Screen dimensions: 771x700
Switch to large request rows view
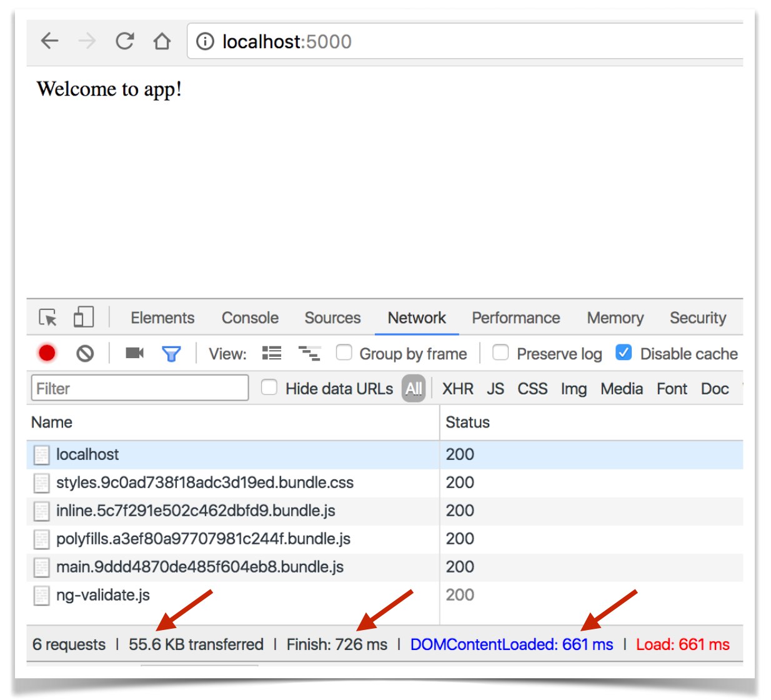click(271, 353)
